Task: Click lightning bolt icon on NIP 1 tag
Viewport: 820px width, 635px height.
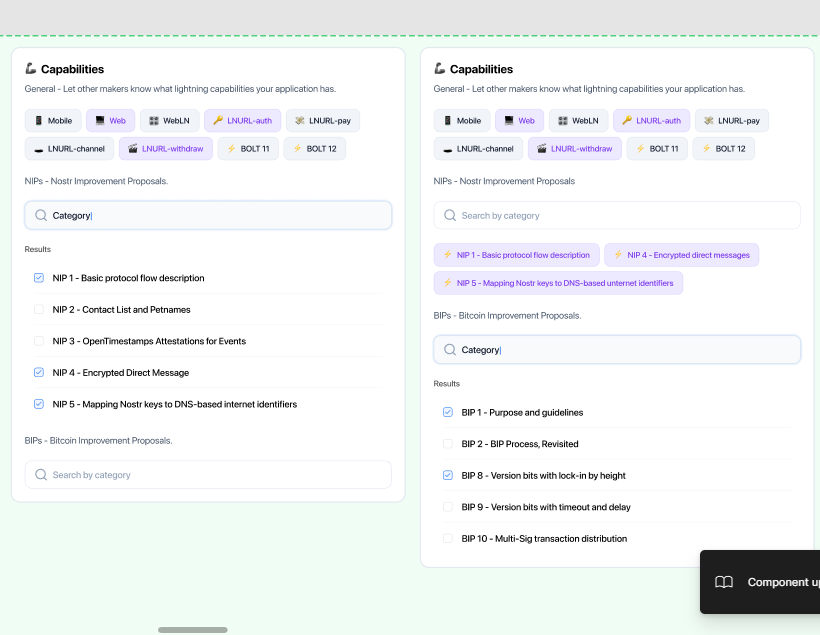Action: (448, 255)
